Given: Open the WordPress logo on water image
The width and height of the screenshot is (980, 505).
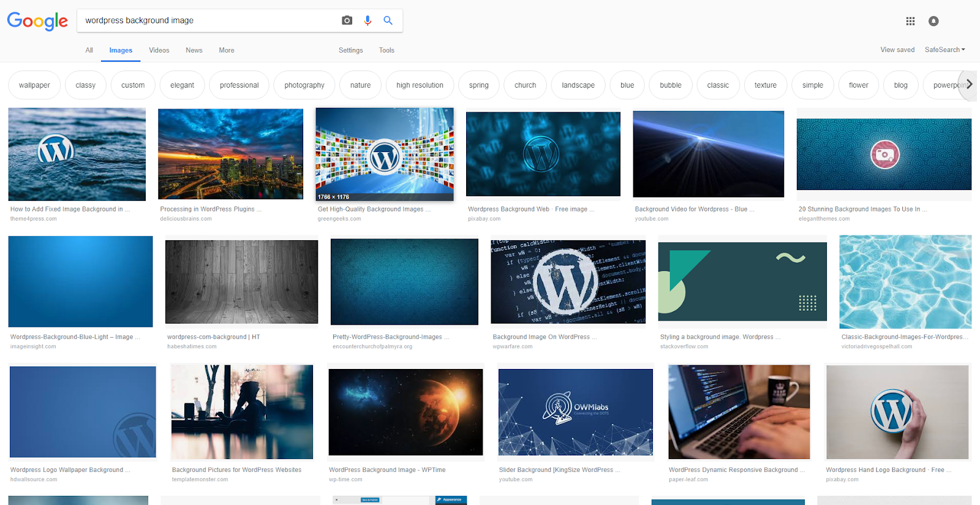Looking at the screenshot, I should click(77, 154).
